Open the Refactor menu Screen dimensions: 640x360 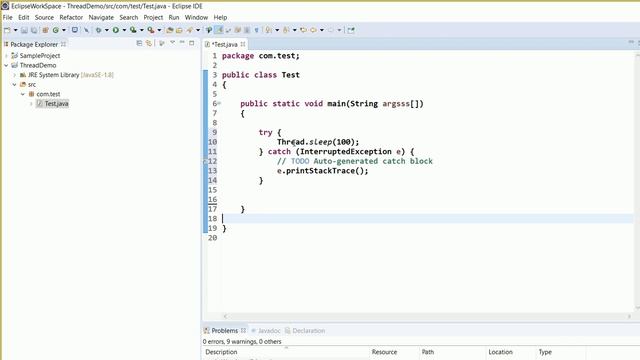(x=71, y=17)
